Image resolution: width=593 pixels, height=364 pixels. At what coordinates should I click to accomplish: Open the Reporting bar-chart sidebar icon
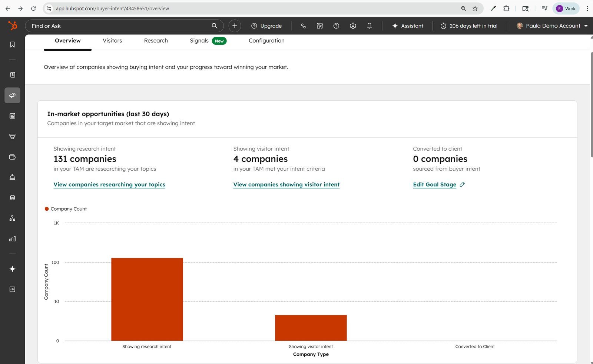coord(12,239)
